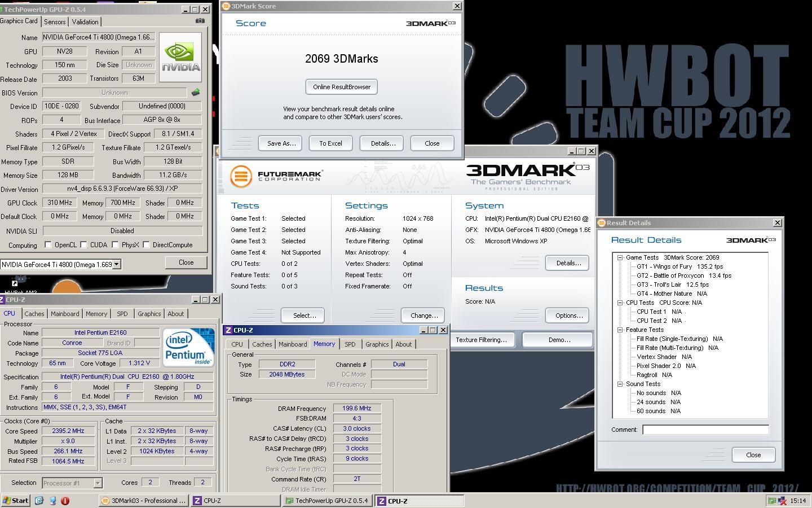Toggle the OpenCL checkbox in GPU-Z
The width and height of the screenshot is (812, 508).
click(48, 245)
